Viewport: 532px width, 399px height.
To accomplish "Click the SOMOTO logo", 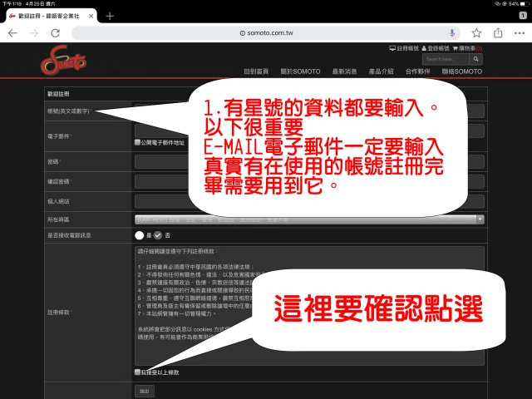I will (63, 61).
